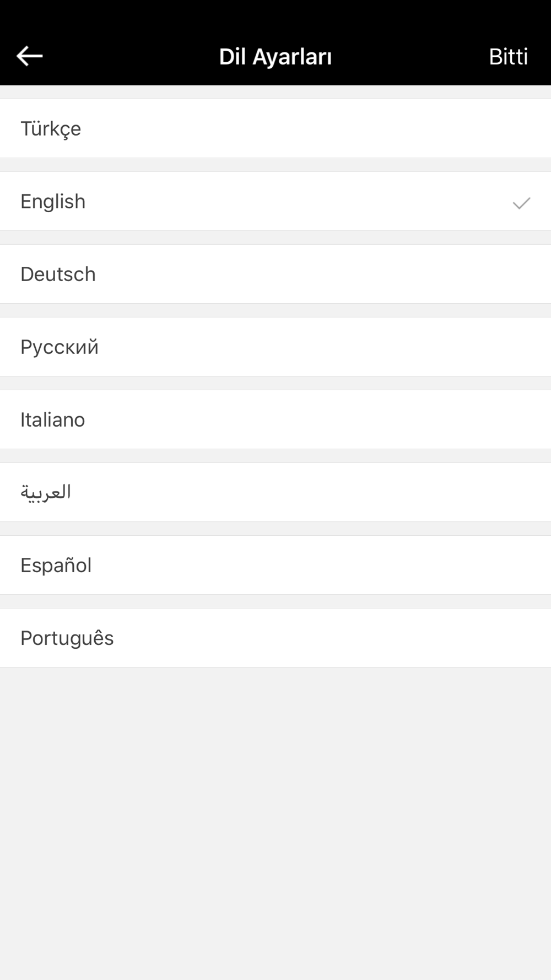Tap the Dil Ayarları header title
Image resolution: width=551 pixels, height=980 pixels.
275,57
